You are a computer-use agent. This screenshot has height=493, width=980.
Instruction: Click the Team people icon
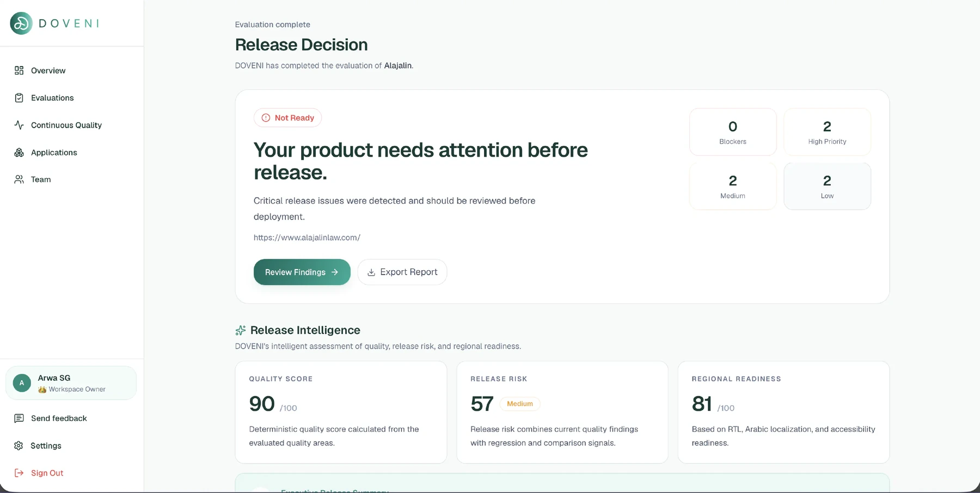(x=19, y=179)
